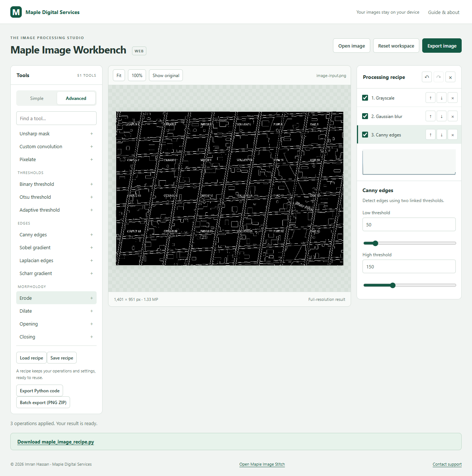Image resolution: width=472 pixels, height=476 pixels.
Task: Open Guide & about
Action: coord(444,12)
